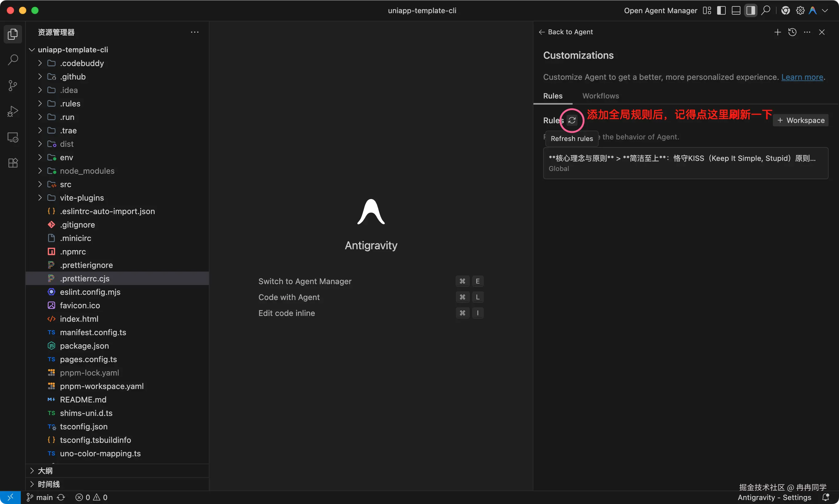Screen dimensions: 839x504
Task: Expand the src folder
Action: (66, 184)
